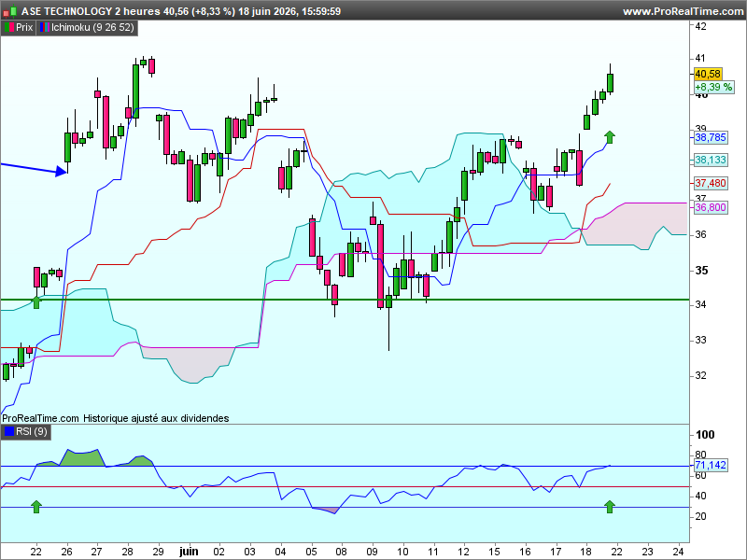The image size is (747, 560).
Task: Click the 'Historique ajusté aux dividendes' note
Action: 156,418
